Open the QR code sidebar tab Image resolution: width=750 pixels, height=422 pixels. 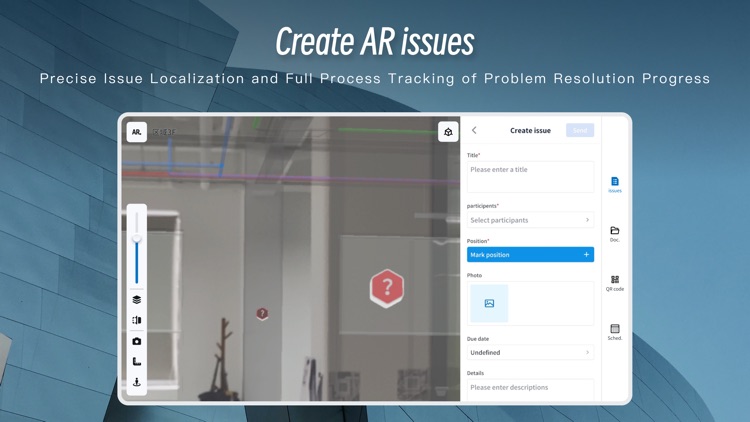pos(615,283)
